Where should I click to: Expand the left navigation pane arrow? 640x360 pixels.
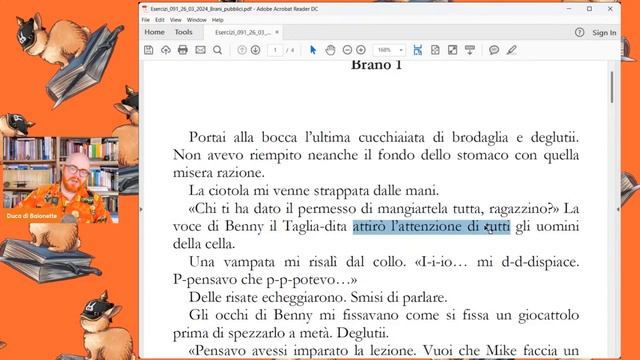pos(141,209)
